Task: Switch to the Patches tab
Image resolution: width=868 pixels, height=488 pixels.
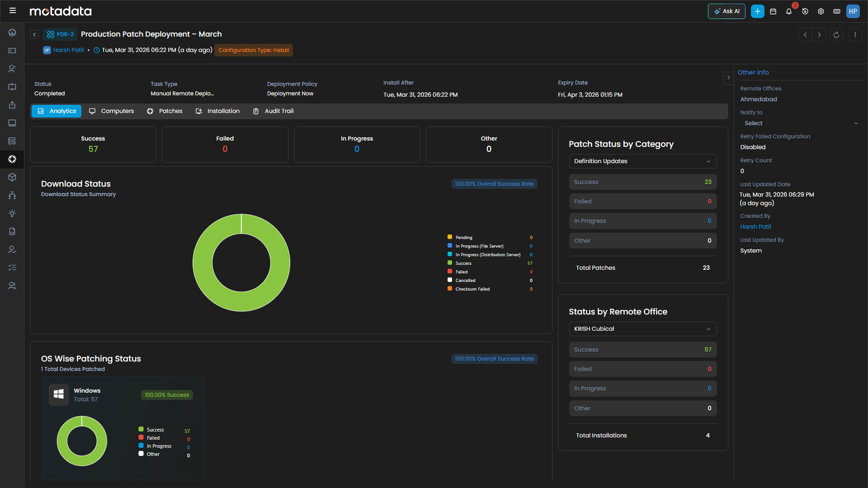Action: pyautogui.click(x=165, y=111)
